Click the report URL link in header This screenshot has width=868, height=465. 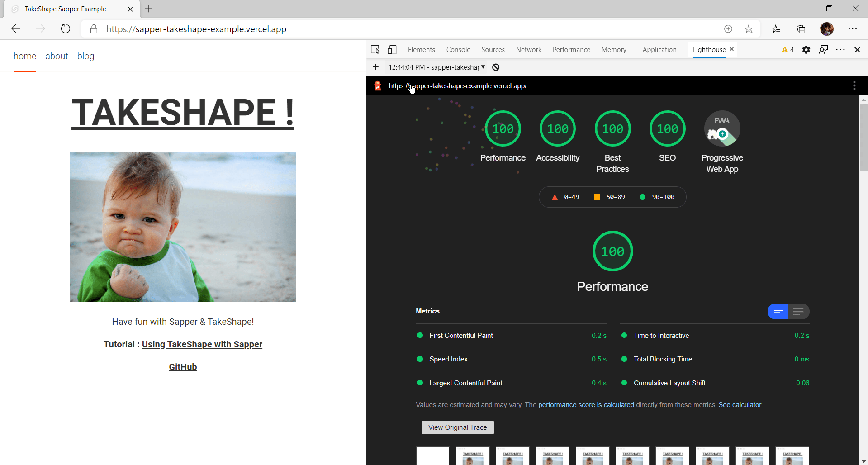[457, 85]
